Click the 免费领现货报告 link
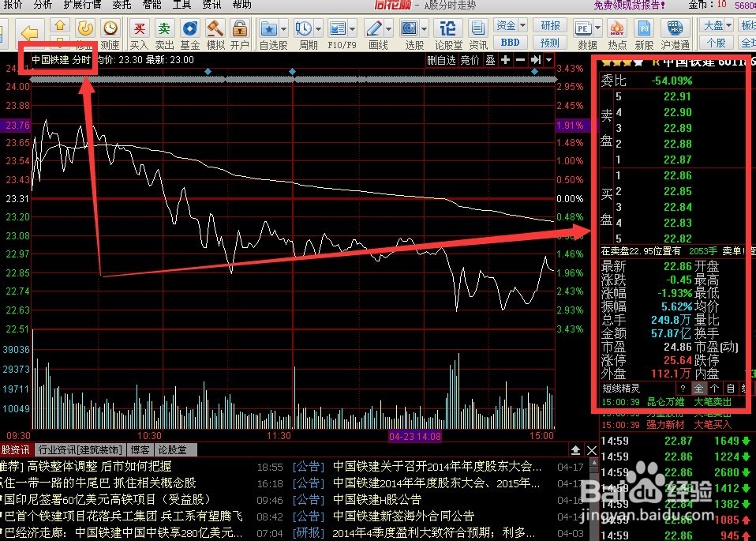The image size is (756, 541). point(630,5)
